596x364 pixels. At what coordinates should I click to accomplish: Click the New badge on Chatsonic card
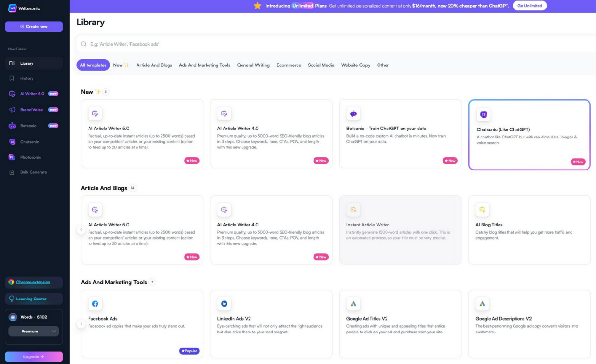578,162
